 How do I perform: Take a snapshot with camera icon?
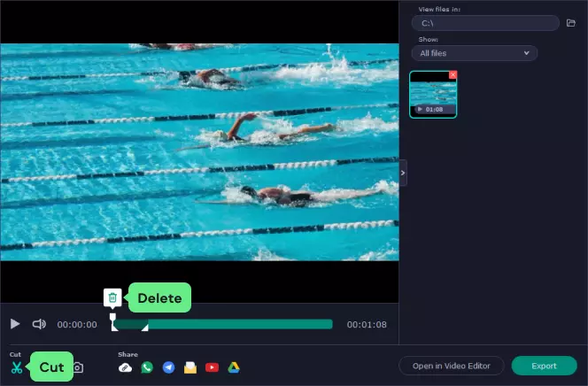[79, 367]
